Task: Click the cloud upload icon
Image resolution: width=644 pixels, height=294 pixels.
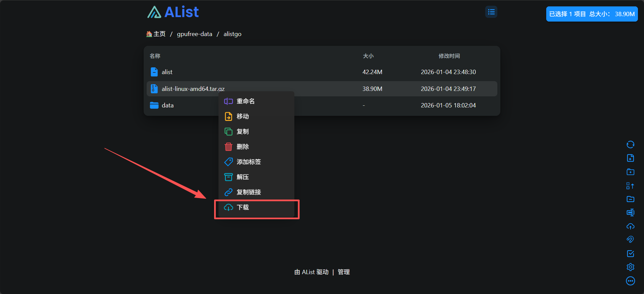Action: 630,226
